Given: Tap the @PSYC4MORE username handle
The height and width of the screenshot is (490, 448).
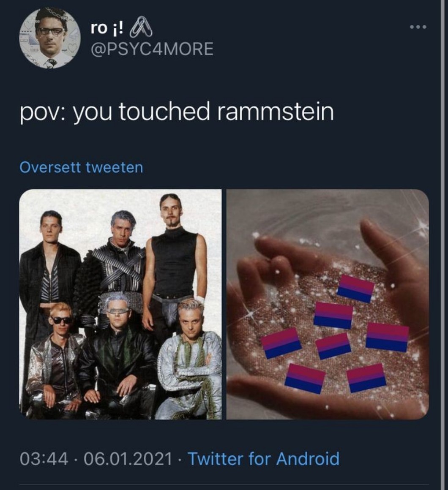Looking at the screenshot, I should pos(152,49).
